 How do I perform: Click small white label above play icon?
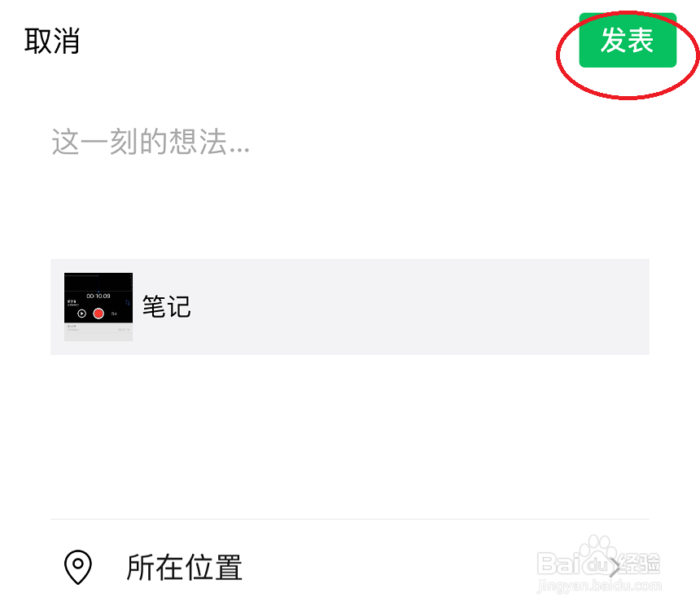72,303
